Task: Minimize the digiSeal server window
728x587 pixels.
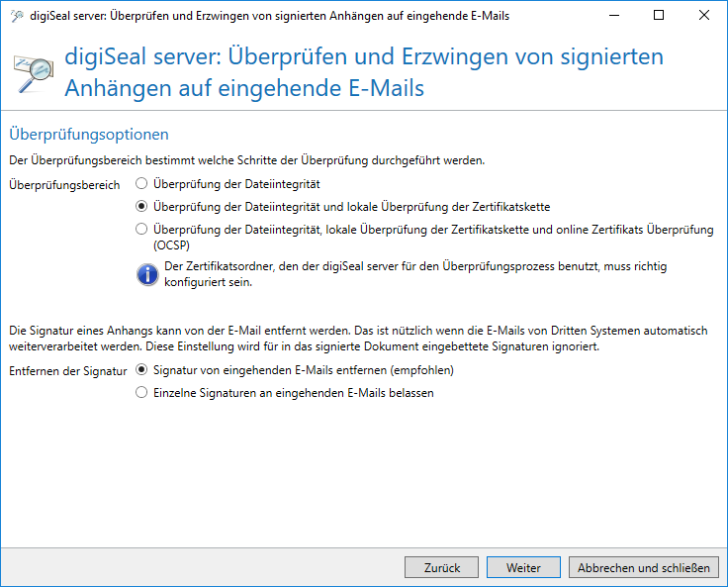Action: (614, 15)
